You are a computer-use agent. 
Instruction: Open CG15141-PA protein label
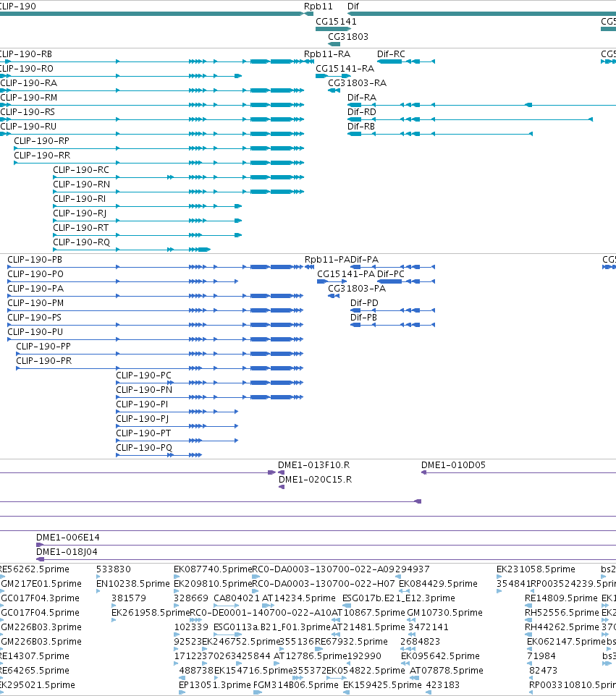click(x=346, y=274)
